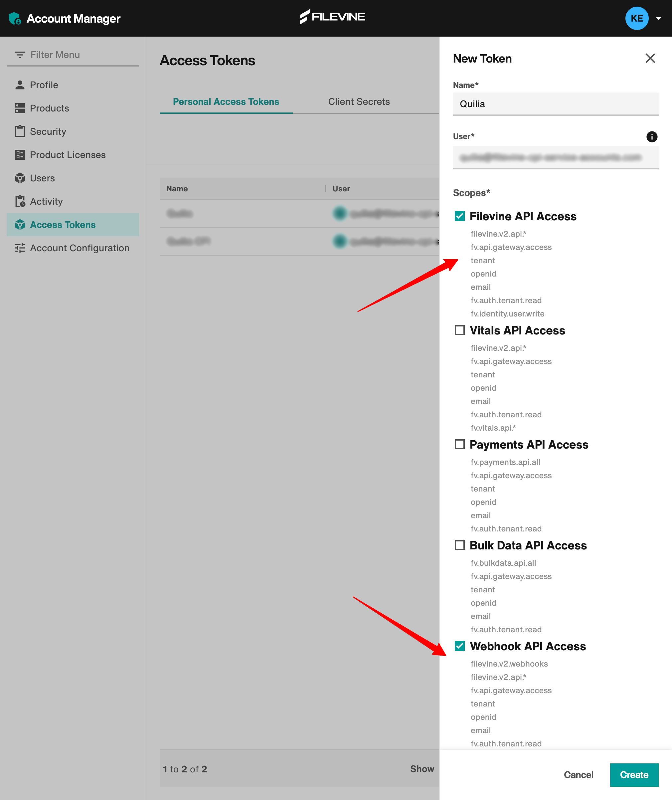Click the Security clipboard icon
Screen dimensions: 672x800
(20, 131)
